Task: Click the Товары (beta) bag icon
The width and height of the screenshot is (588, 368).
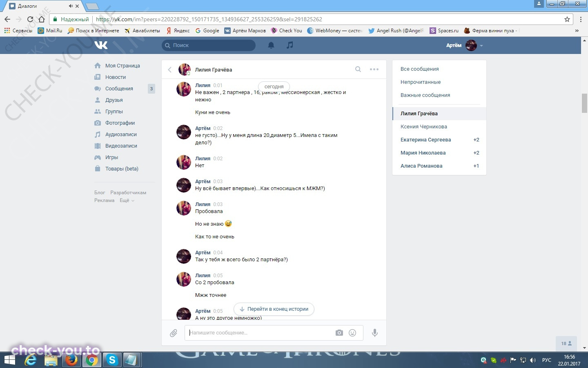Action: [98, 168]
